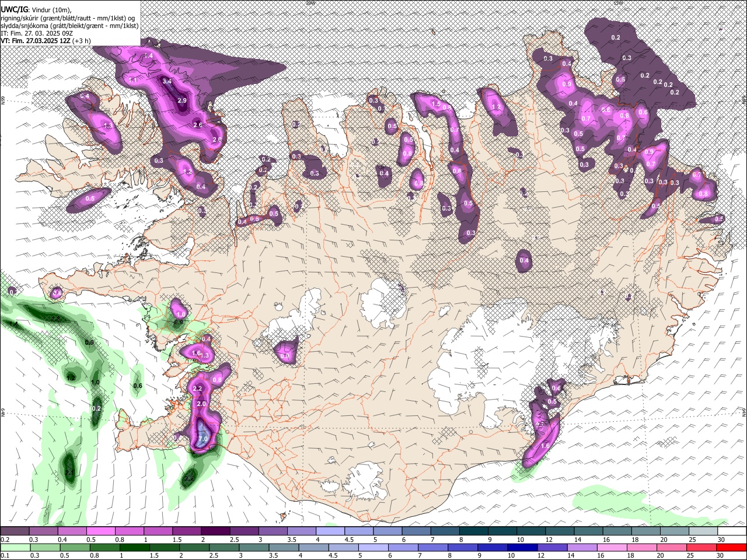
Task: Pick the darkest purple snow swatch 2 to 2.5
Action: [x=215, y=531]
